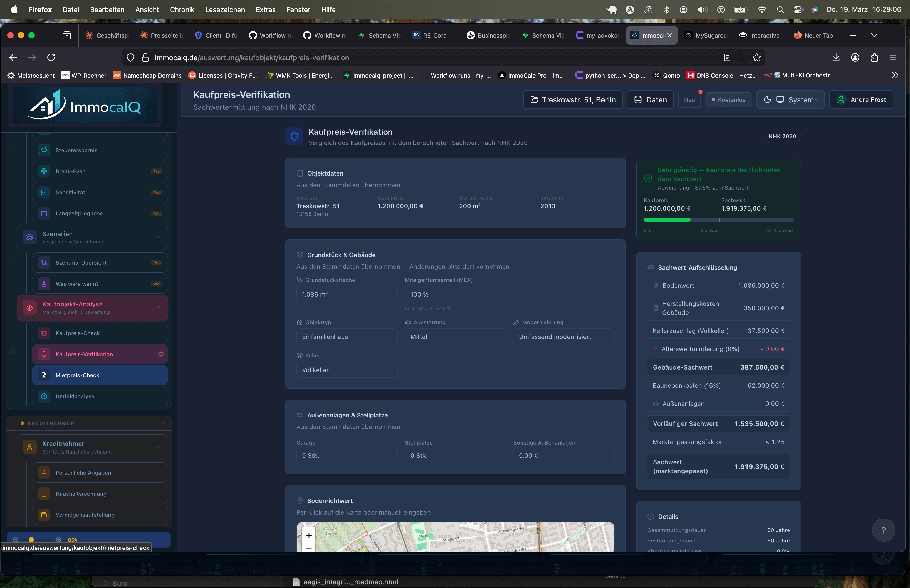
Task: Show more bookmarks with the overflow chevron
Action: (895, 75)
